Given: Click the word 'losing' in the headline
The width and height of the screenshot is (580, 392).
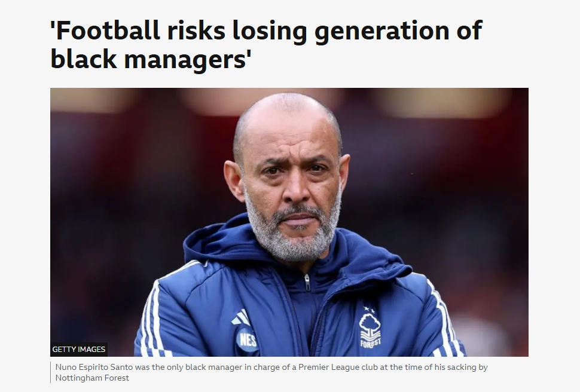Looking at the screenshot, I should (269, 32).
